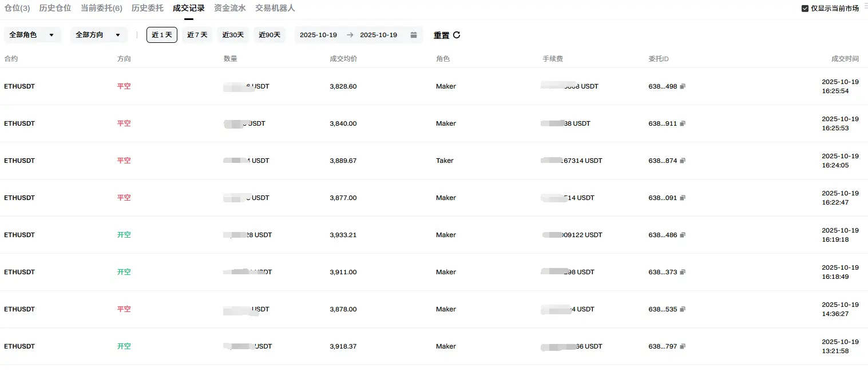Open the calendar date picker icon
The width and height of the screenshot is (868, 372).
click(x=414, y=35)
